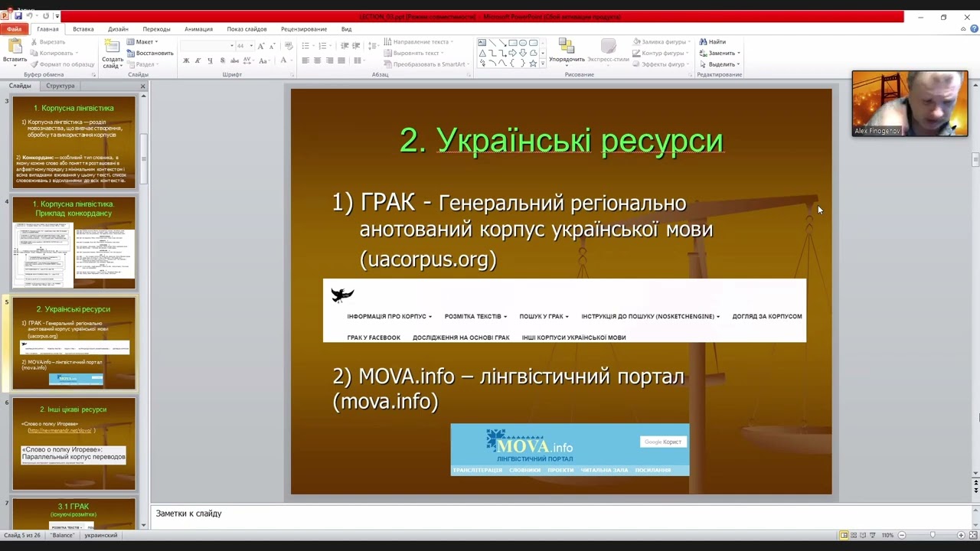Switch to the Вставка ribbon tab
Viewport: 980px width, 551px height.
[83, 29]
